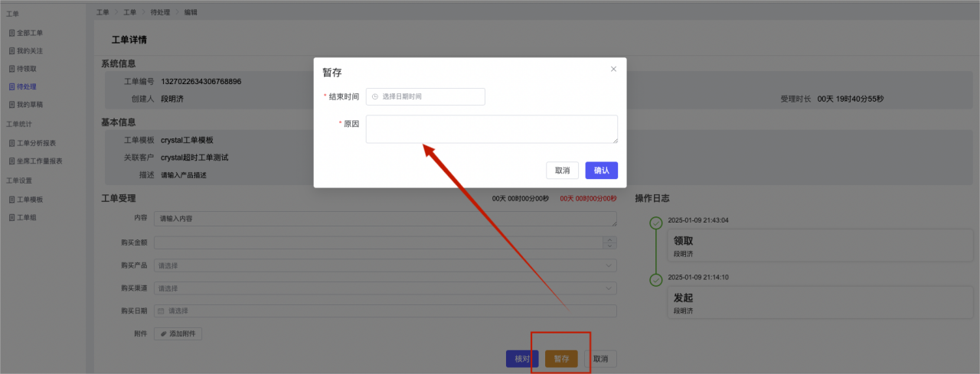The width and height of the screenshot is (980, 374).
Task: Select the 领取 operation log card
Action: click(x=820, y=245)
